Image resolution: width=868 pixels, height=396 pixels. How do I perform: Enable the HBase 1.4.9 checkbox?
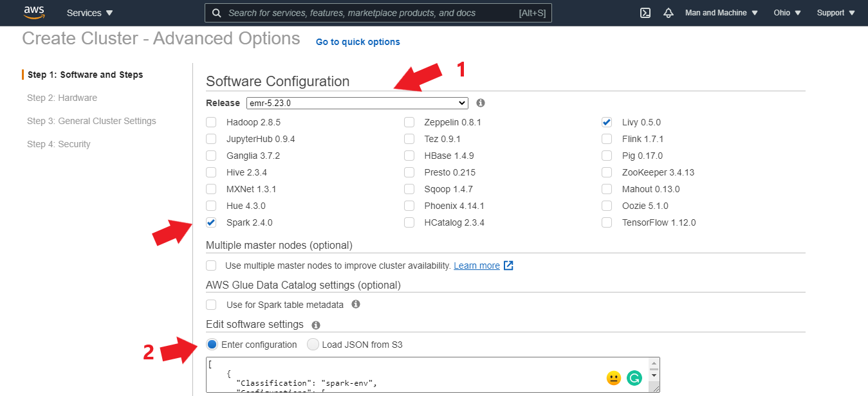(x=409, y=156)
